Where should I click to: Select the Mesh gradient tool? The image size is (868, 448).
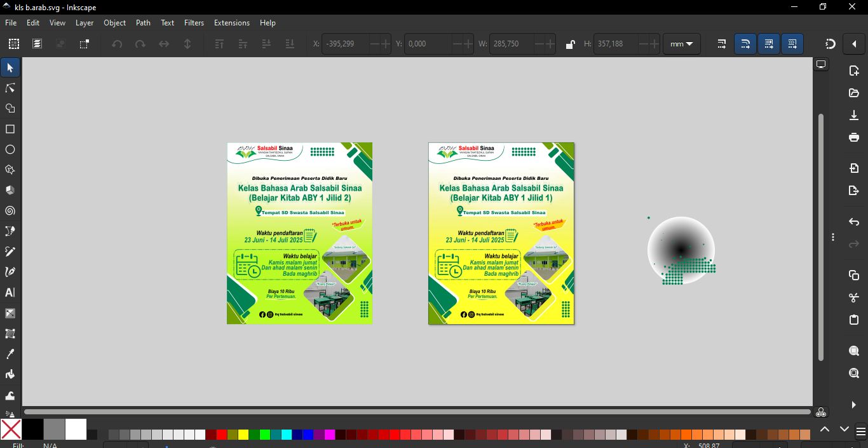click(10, 333)
